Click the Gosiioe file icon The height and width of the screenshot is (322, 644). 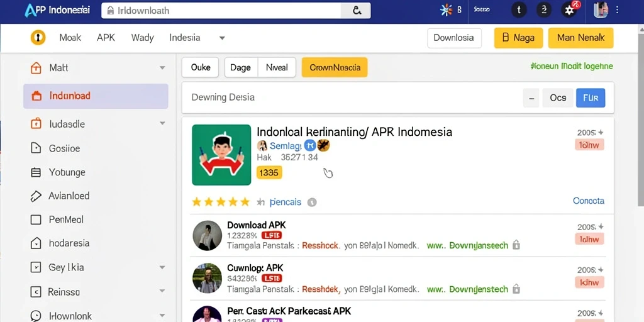(36, 148)
